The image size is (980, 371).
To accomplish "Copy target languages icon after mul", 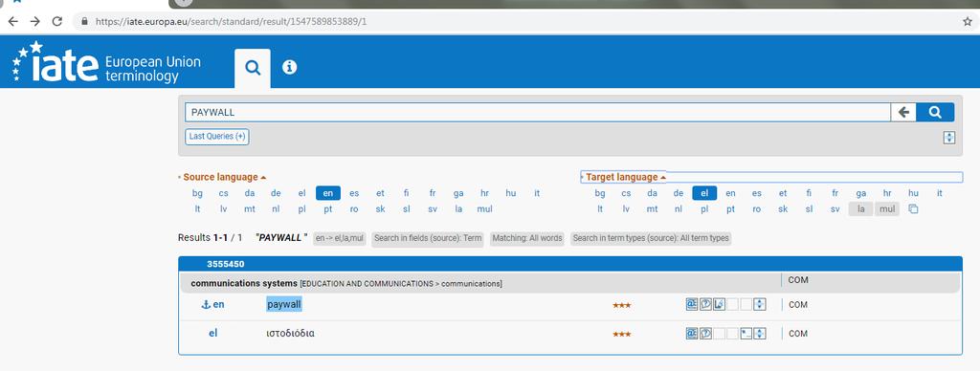I will (913, 209).
